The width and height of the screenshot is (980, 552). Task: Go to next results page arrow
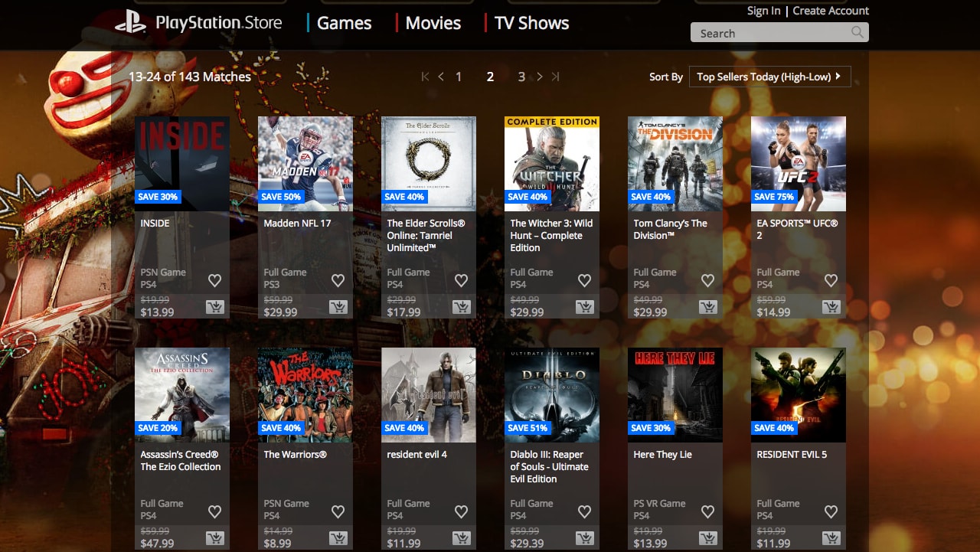(540, 77)
